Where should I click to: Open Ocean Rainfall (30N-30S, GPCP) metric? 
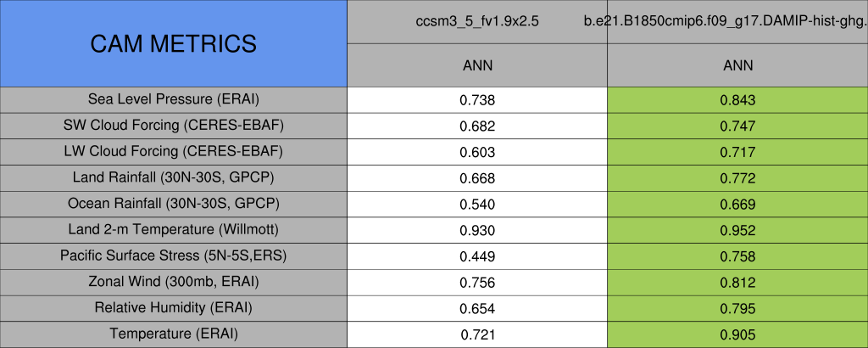(x=173, y=204)
